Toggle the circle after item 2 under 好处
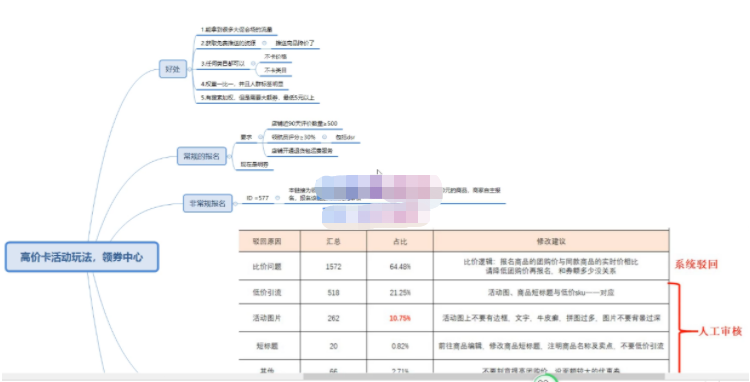750x382 pixels. [264, 44]
